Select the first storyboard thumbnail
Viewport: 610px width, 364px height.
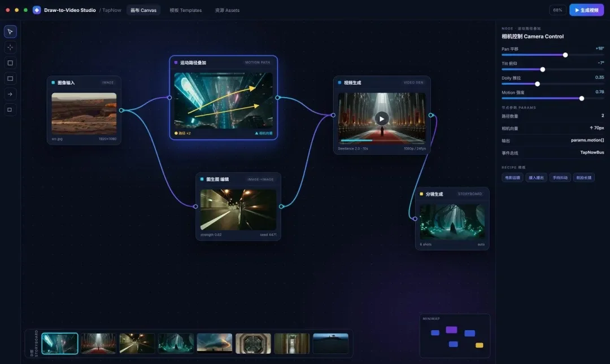(x=60, y=343)
